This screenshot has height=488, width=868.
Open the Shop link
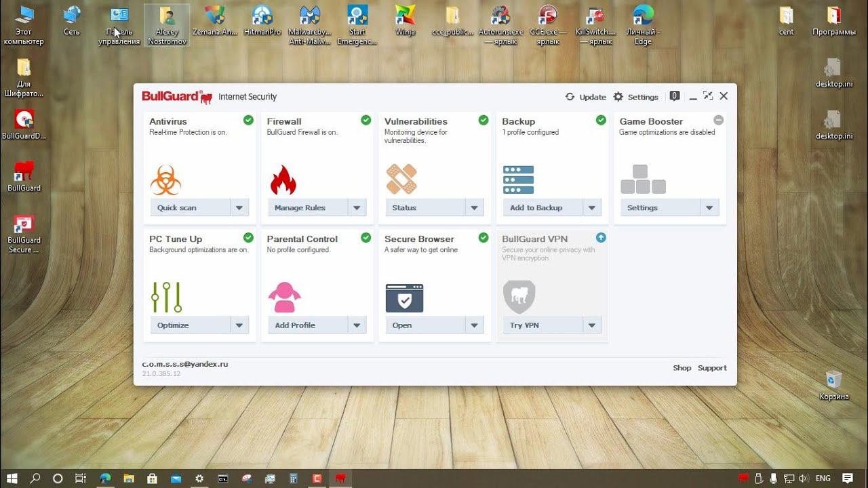[x=682, y=368]
